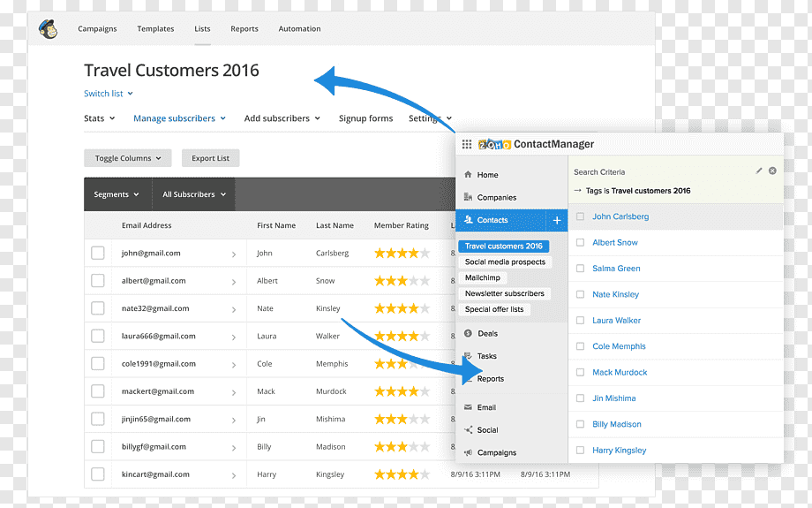
Task: Switch to the Campaigns tab in the top navigation
Action: coord(97,28)
